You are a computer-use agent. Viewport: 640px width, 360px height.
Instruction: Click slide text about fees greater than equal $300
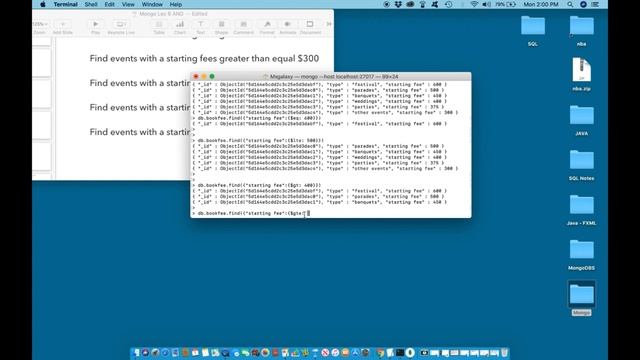pyautogui.click(x=204, y=58)
